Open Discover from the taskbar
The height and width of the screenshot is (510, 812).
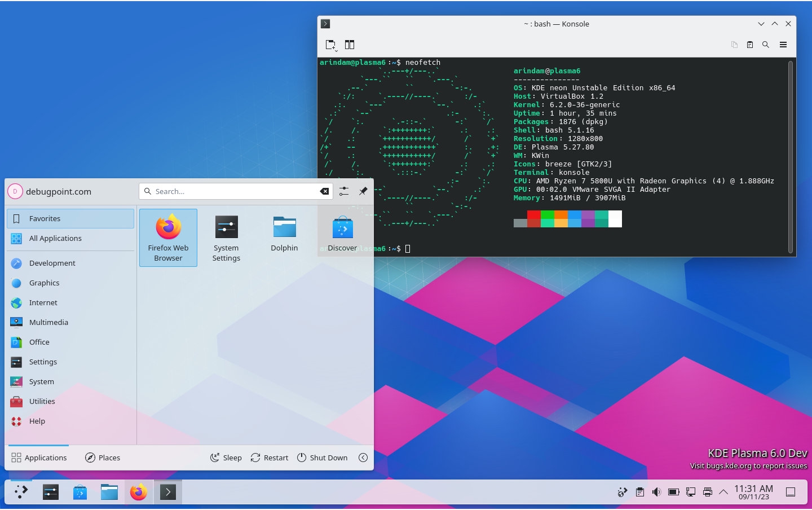pos(80,492)
